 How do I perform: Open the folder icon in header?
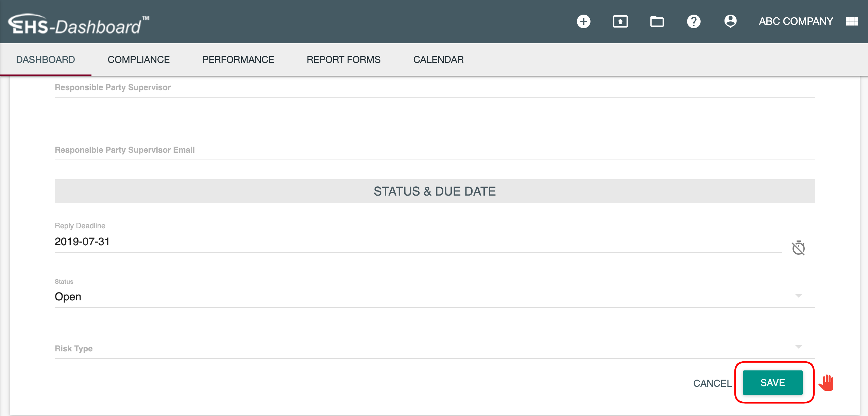657,21
